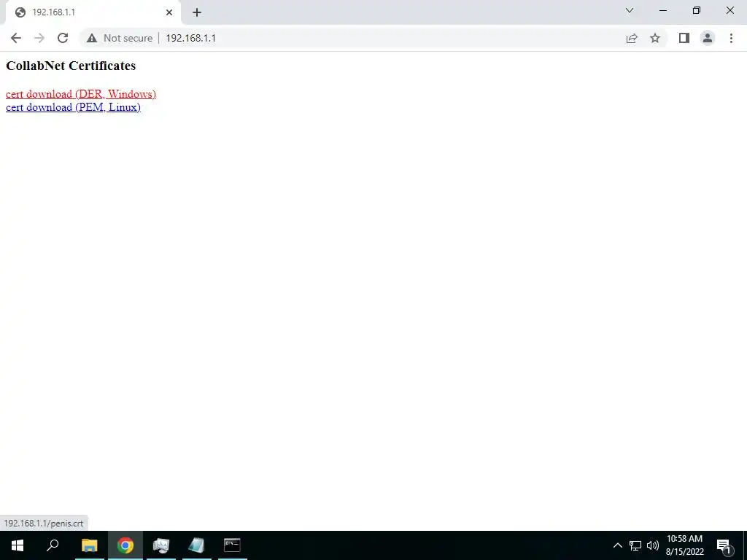
Task: Open Command Prompt from taskbar
Action: (x=232, y=545)
